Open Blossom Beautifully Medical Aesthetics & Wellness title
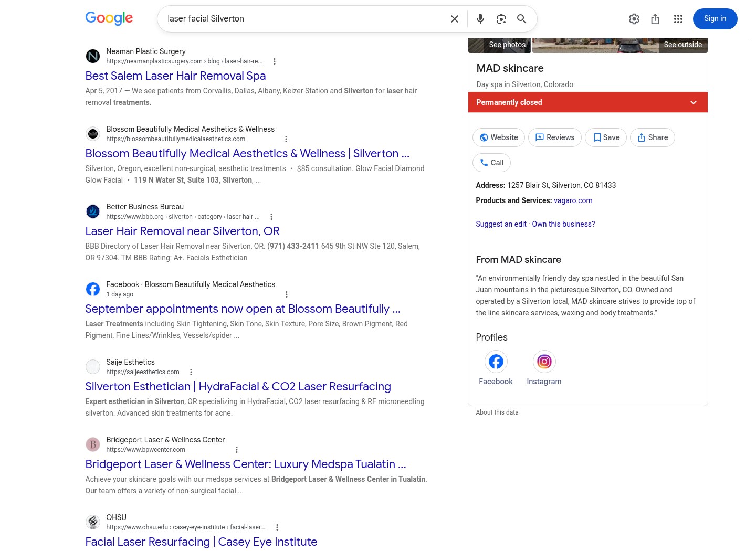The height and width of the screenshot is (551, 756). 247,154
